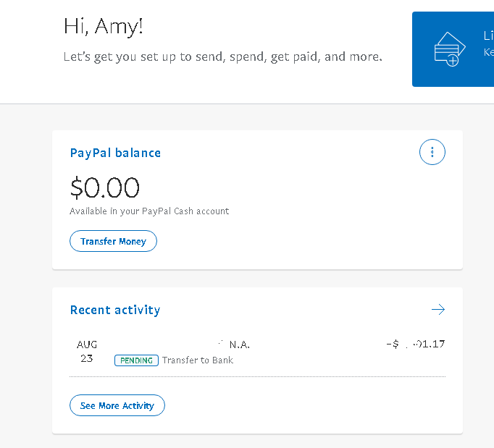
Task: Click the Available in your PayPal Cash account text
Action: pyautogui.click(x=149, y=211)
